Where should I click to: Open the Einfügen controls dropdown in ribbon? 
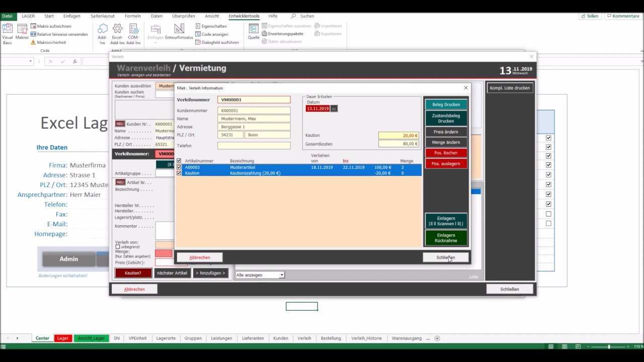click(x=155, y=33)
